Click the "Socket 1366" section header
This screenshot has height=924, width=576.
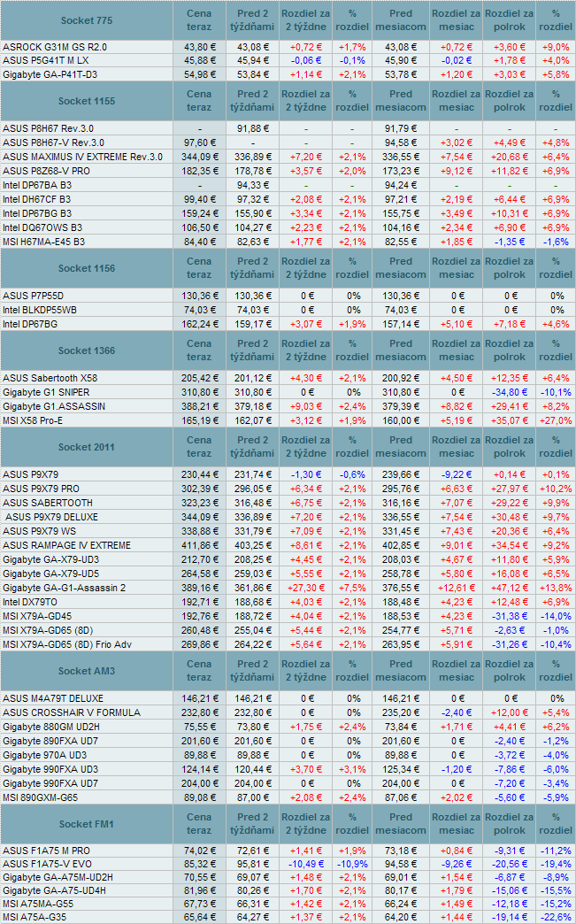point(87,350)
